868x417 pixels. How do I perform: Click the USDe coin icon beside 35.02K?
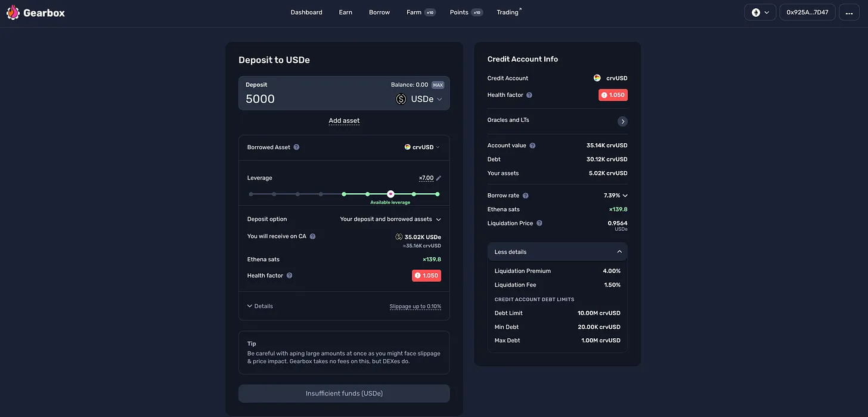[x=399, y=237]
